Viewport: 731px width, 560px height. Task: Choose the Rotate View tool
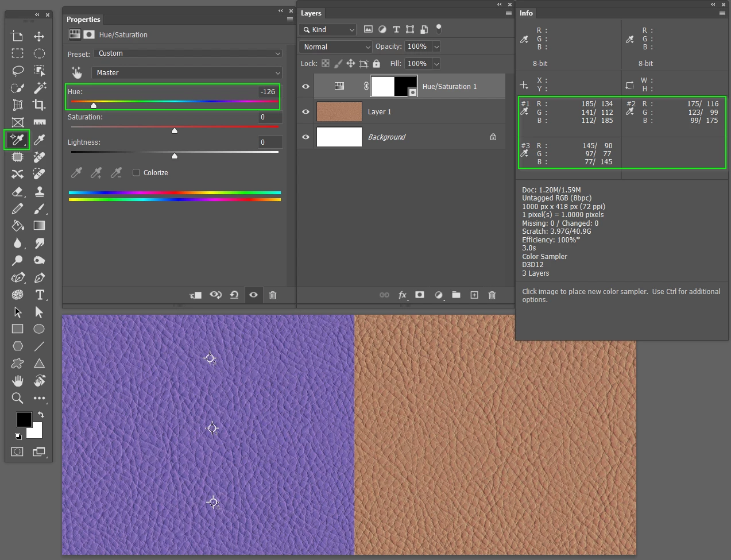tap(39, 381)
